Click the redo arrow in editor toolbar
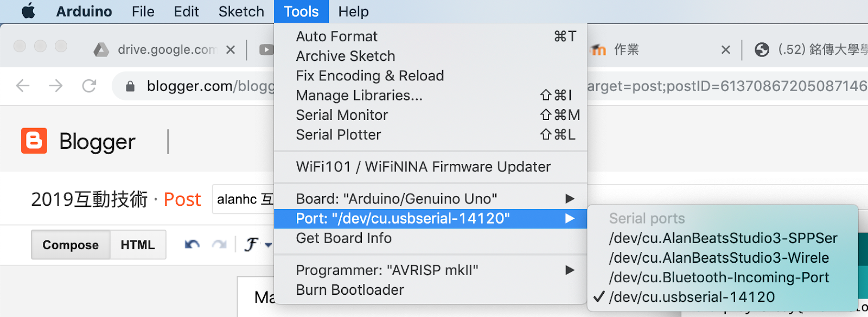This screenshot has height=317, width=868. pos(219,245)
